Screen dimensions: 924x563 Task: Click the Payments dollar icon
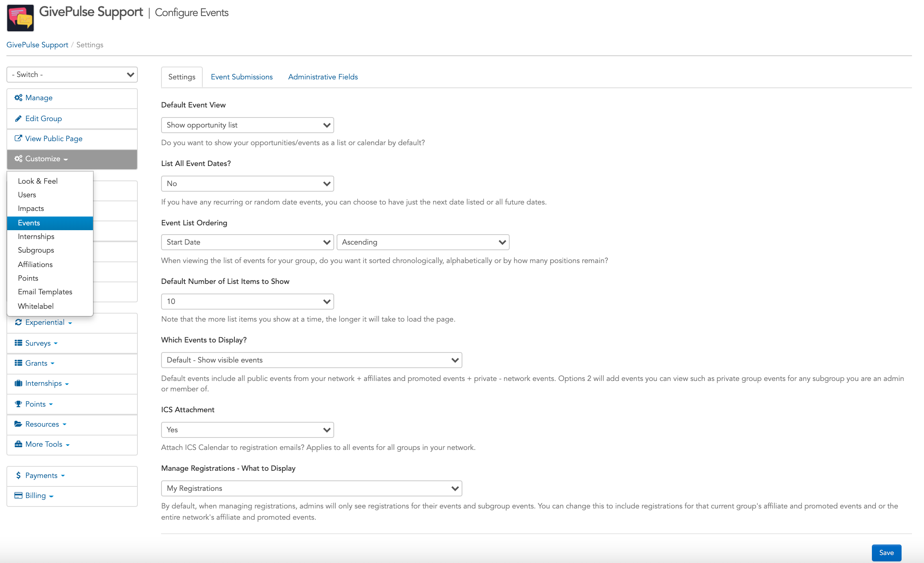pos(18,475)
